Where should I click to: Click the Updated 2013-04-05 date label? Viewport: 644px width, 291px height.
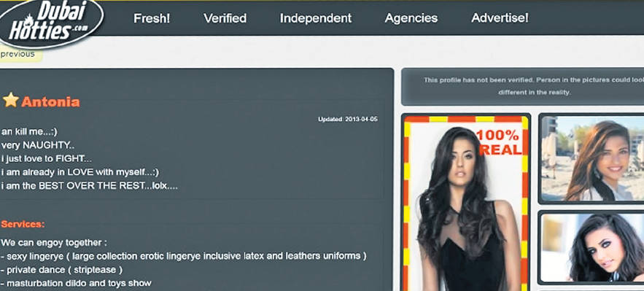[x=348, y=120]
